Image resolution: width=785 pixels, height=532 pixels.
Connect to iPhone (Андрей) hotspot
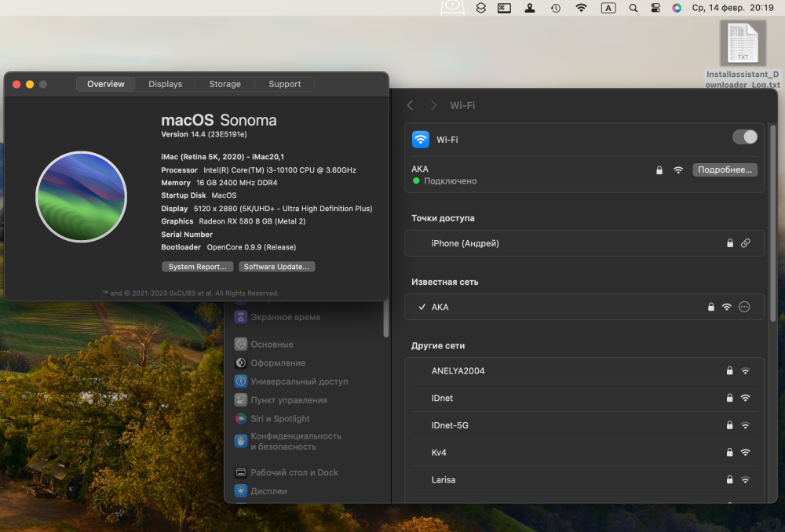pyautogui.click(x=584, y=243)
